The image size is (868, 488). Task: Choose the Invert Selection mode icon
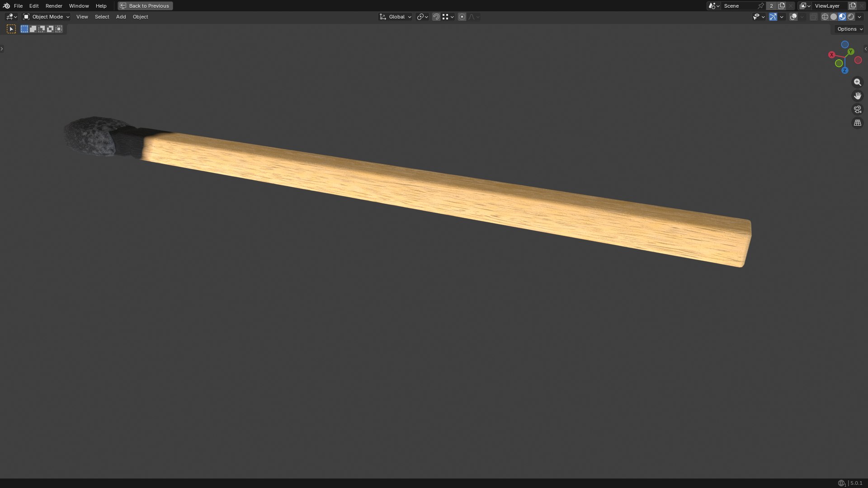click(x=50, y=29)
